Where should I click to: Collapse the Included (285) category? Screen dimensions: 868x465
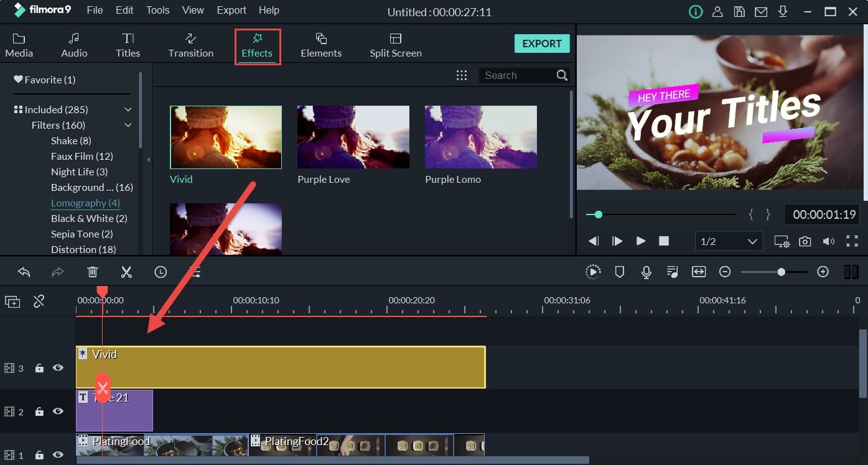click(x=128, y=109)
